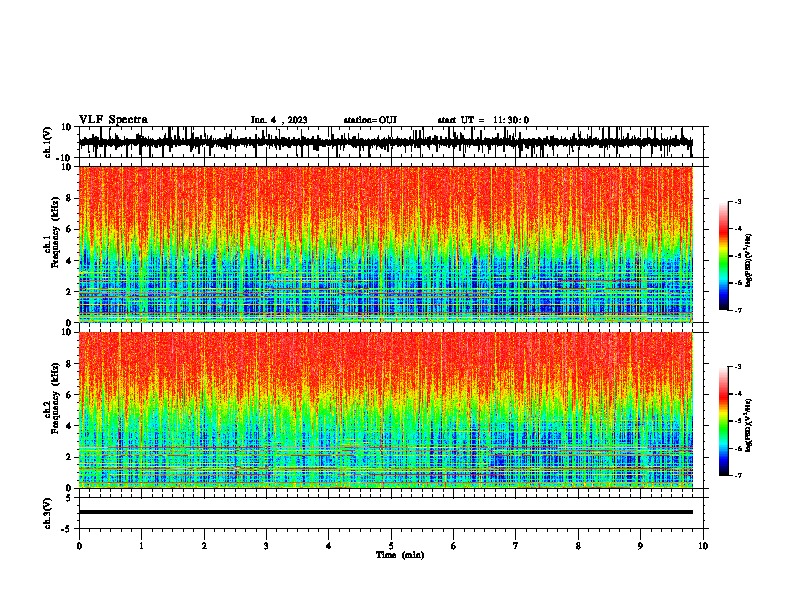Screen dimensions: 792x612
Task: Click the "ch.1(V)" waveform axis label
Action: (x=48, y=142)
